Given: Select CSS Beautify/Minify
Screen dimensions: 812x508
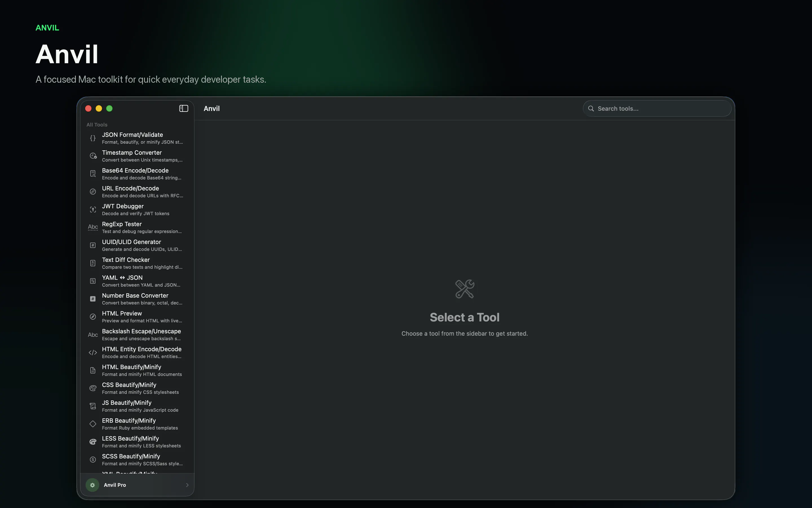Looking at the screenshot, I should click(x=137, y=388).
